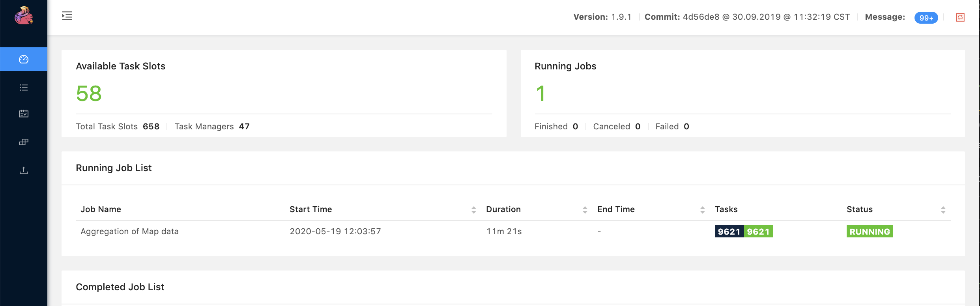Collapse the sidebar with the menu fold icon
Image resolution: width=980 pixels, height=306 pixels.
pyautogui.click(x=67, y=16)
